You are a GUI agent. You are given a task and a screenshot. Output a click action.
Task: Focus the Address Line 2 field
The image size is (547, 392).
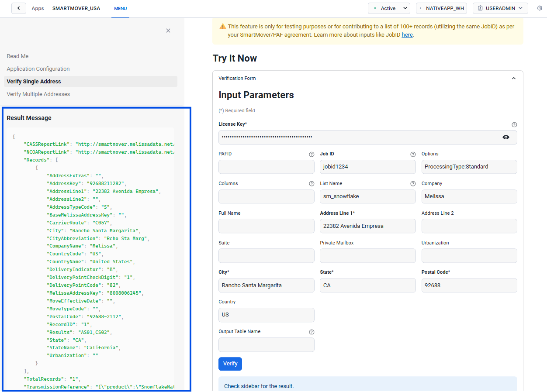click(469, 226)
